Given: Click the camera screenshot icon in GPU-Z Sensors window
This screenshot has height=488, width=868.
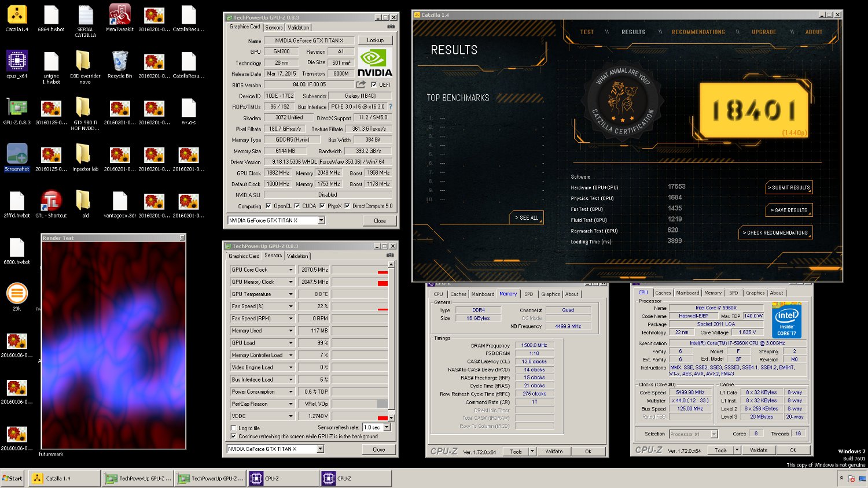Looking at the screenshot, I should [x=390, y=255].
